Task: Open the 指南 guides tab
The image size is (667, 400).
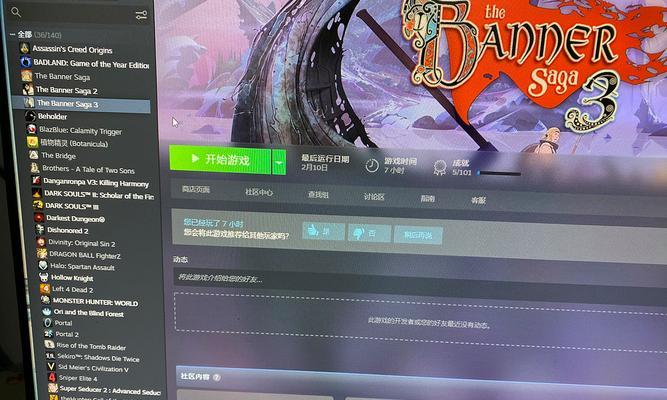Action: (428, 199)
